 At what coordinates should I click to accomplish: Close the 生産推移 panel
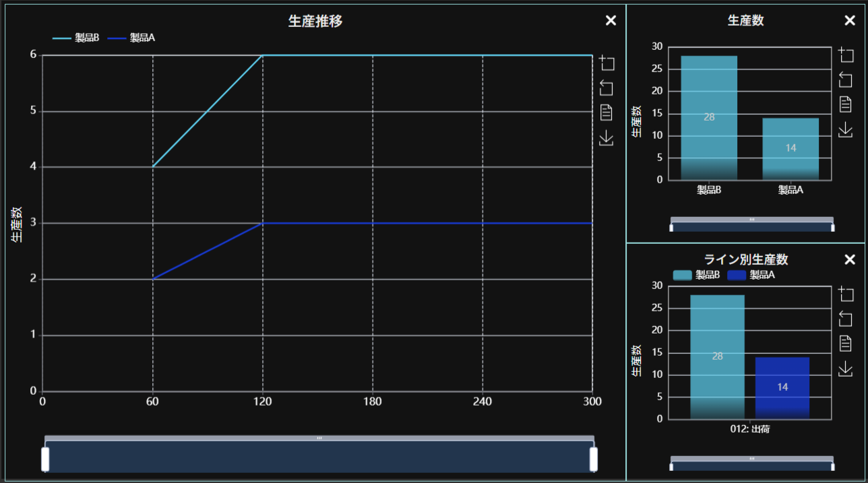pos(611,20)
